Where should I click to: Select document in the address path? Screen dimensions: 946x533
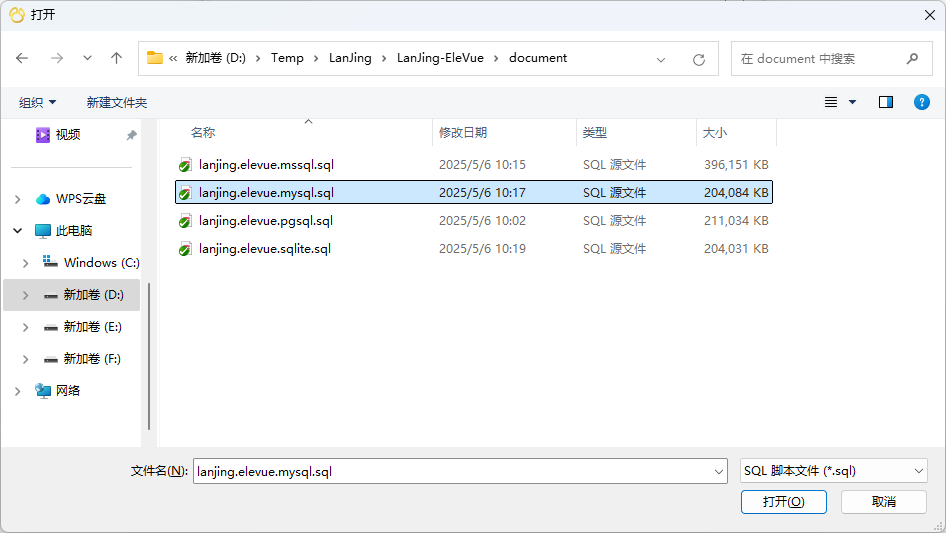click(538, 58)
